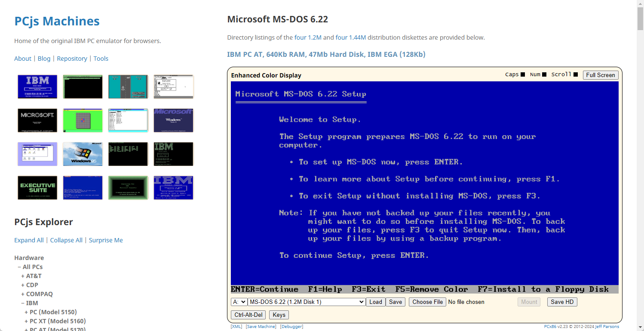
Task: Toggle the Num lock indicator
Action: [x=544, y=74]
